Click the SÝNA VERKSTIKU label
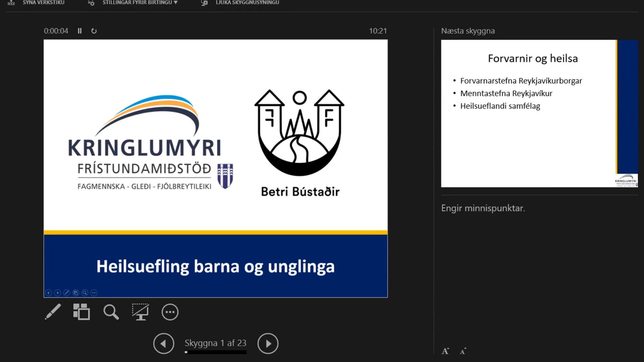Screen dimensions: 644x362 pyautogui.click(x=43, y=2)
